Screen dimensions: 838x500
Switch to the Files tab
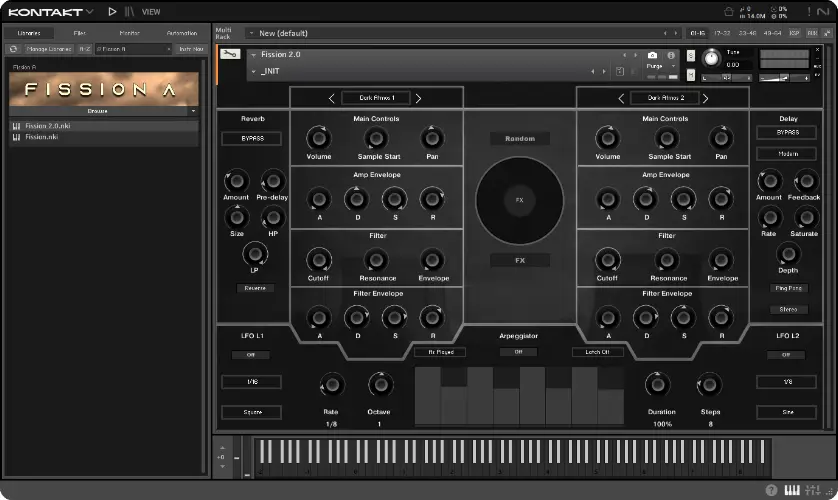click(x=79, y=33)
